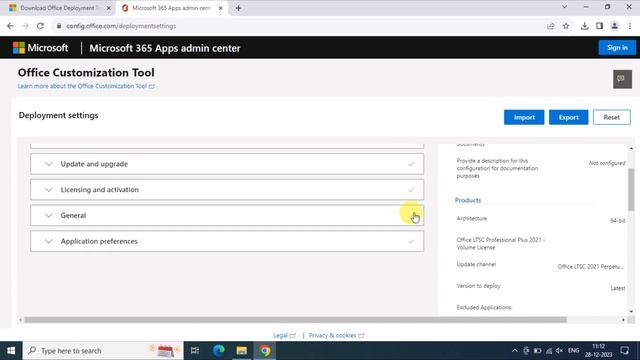Click the summary panel vertical scrollbar
The image size is (640, 360).
point(631,189)
